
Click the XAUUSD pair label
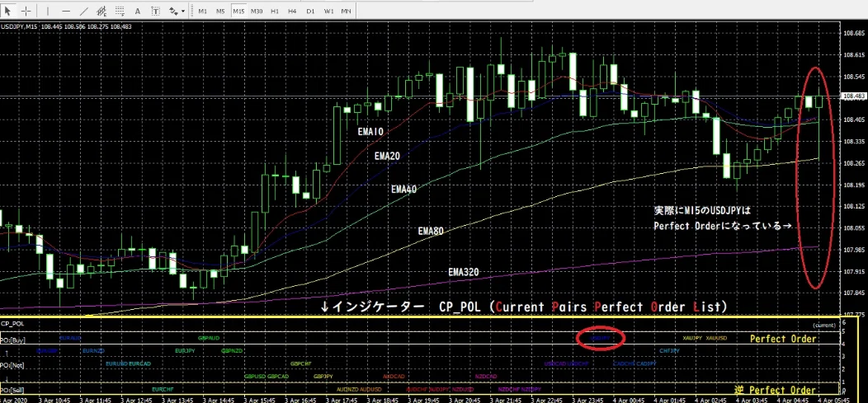tap(716, 338)
